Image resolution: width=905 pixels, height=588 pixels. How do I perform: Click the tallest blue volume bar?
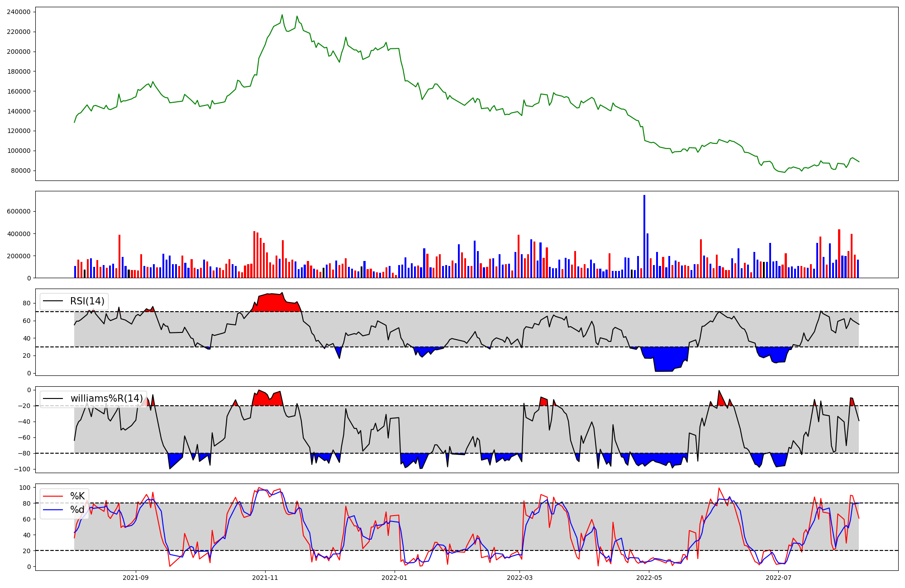(x=644, y=235)
